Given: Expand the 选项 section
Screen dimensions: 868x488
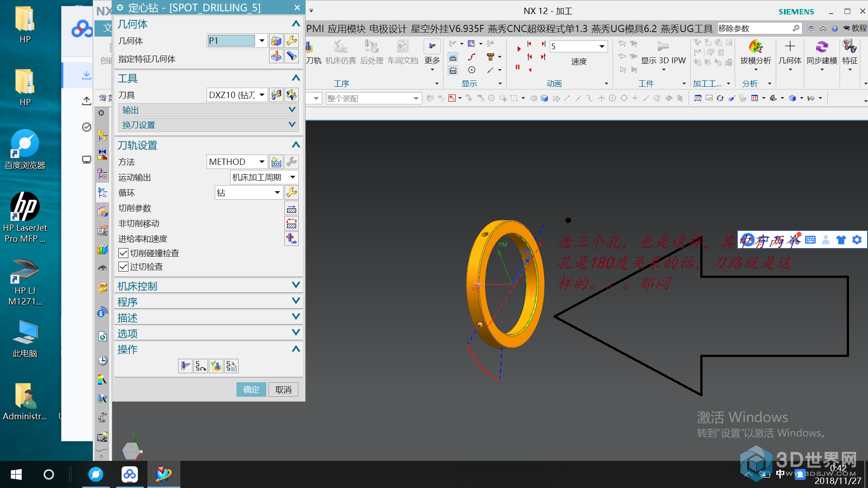Looking at the screenshot, I should (208, 333).
